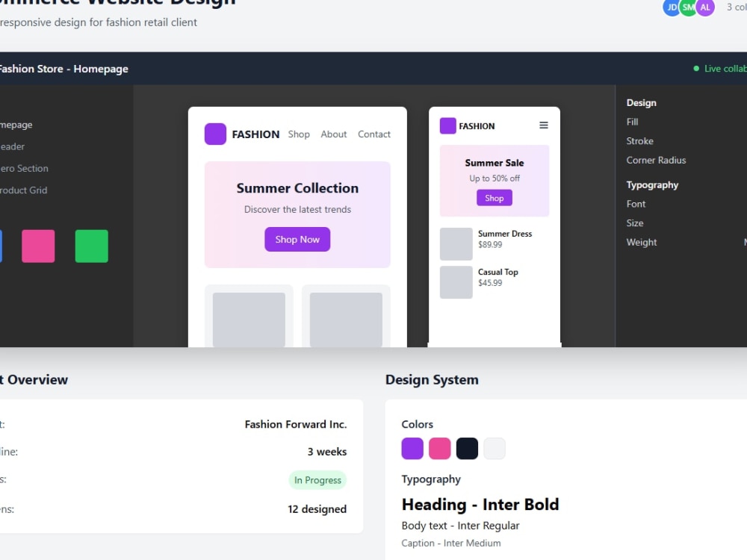747x560 pixels.
Task: Select the first product card in desktop mockup
Action: point(249,316)
